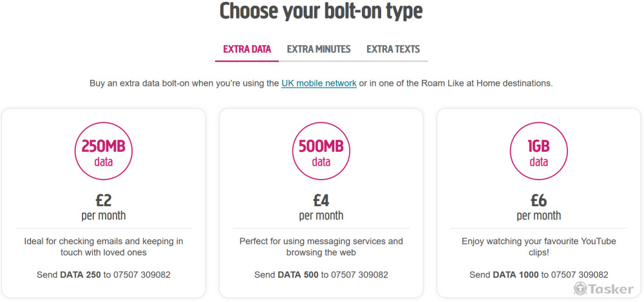Click the Choose your bolt-on type heading
The width and height of the screenshot is (644, 302).
click(x=321, y=12)
